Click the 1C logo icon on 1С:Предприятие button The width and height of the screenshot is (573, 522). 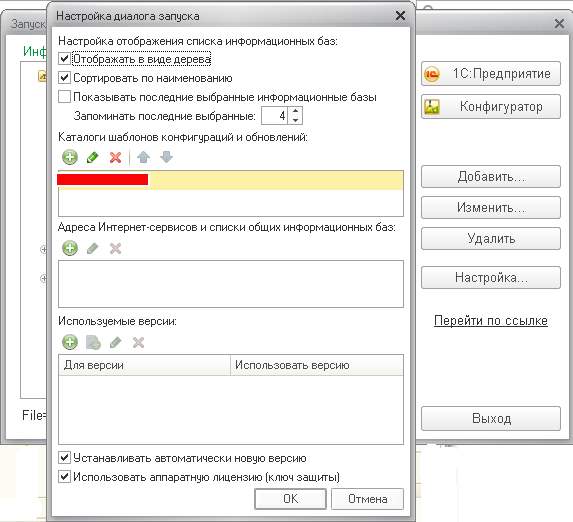pyautogui.click(x=432, y=74)
